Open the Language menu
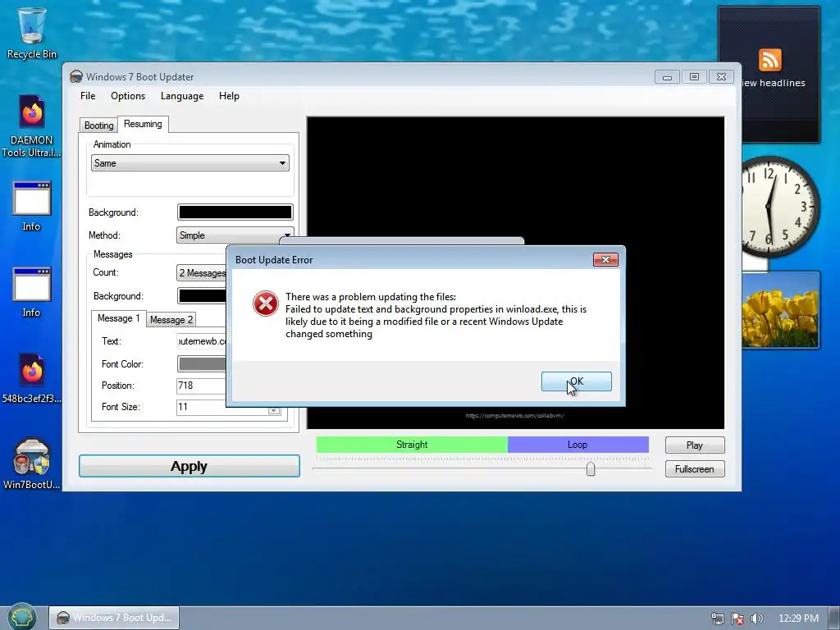 click(182, 96)
